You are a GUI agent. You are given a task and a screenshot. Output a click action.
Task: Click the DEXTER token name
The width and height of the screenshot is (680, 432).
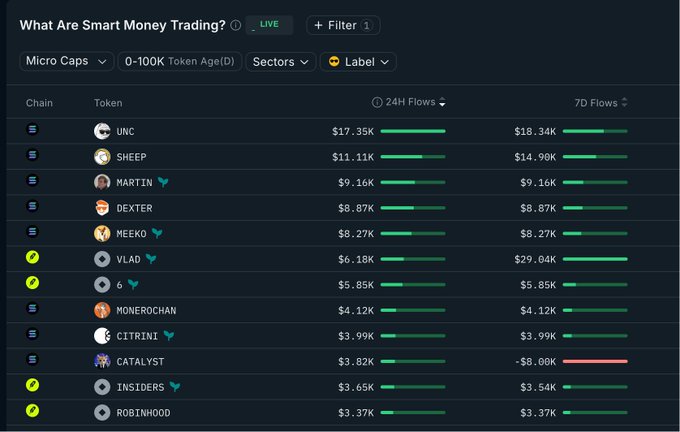(134, 208)
